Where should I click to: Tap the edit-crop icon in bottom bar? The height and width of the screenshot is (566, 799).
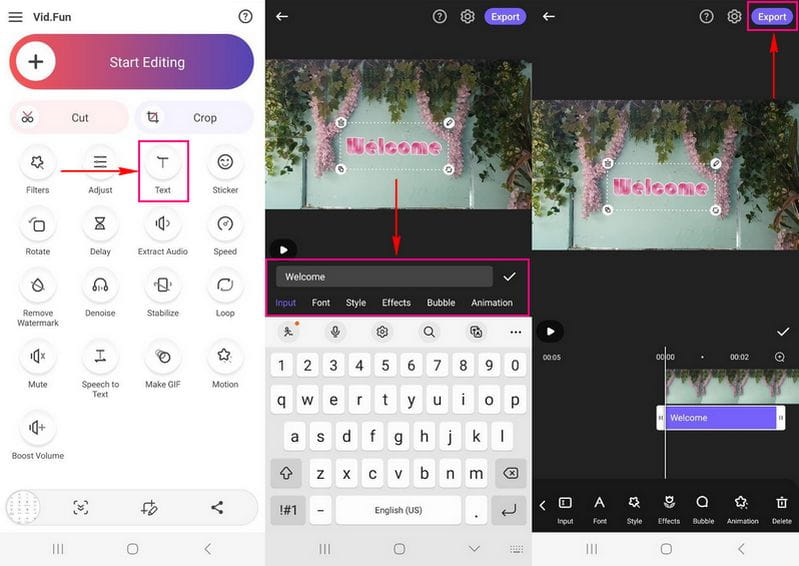coord(149,507)
